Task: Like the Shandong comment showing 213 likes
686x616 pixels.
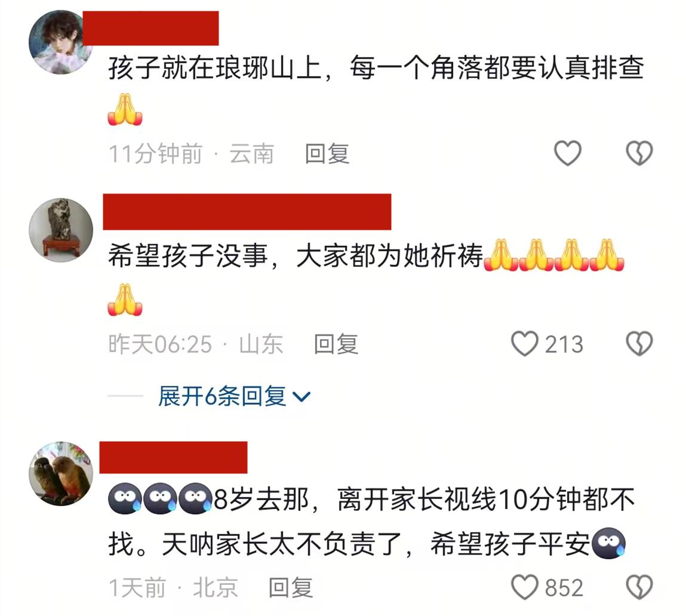Action: [547, 344]
